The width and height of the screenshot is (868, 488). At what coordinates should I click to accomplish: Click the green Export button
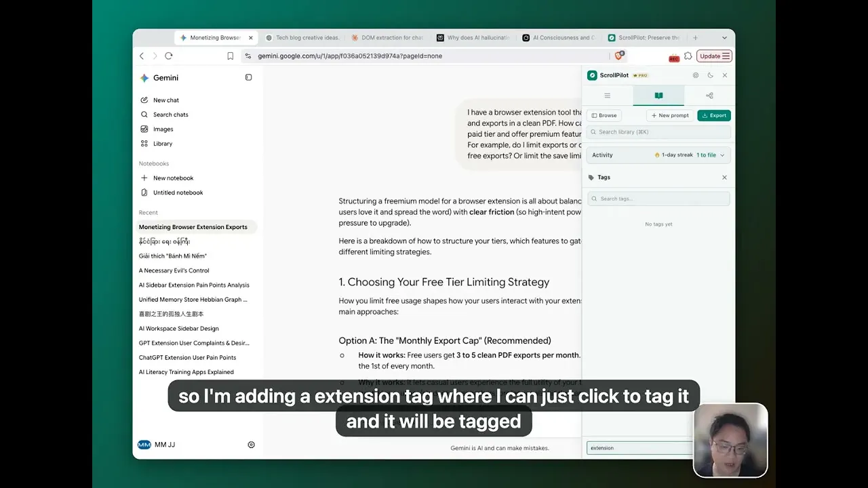714,115
